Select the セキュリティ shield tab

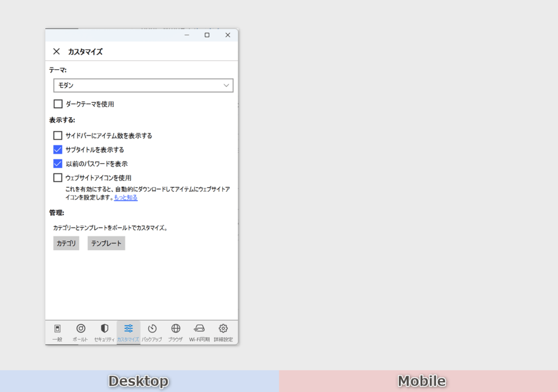104,333
